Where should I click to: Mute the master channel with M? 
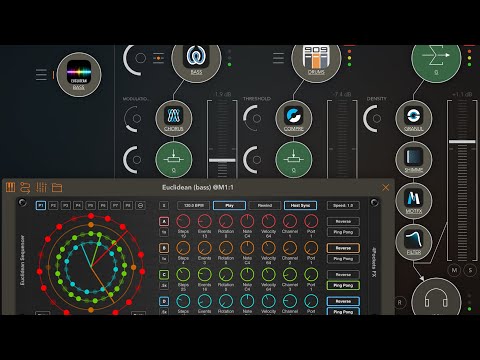(454, 270)
